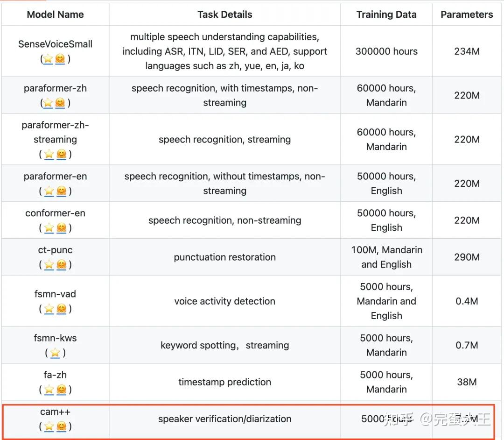
Task: Click the hugging face icon under paraformer-zh-streaming
Action: [62, 154]
